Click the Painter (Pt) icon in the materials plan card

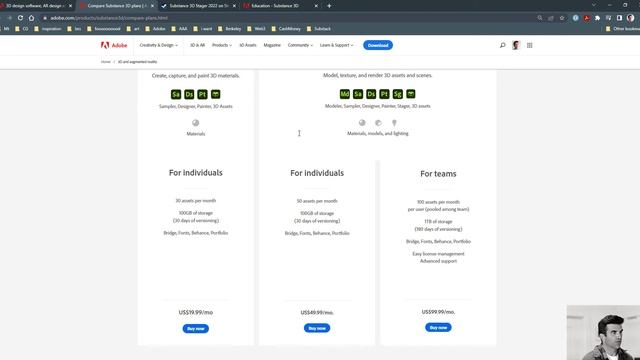tap(202, 94)
